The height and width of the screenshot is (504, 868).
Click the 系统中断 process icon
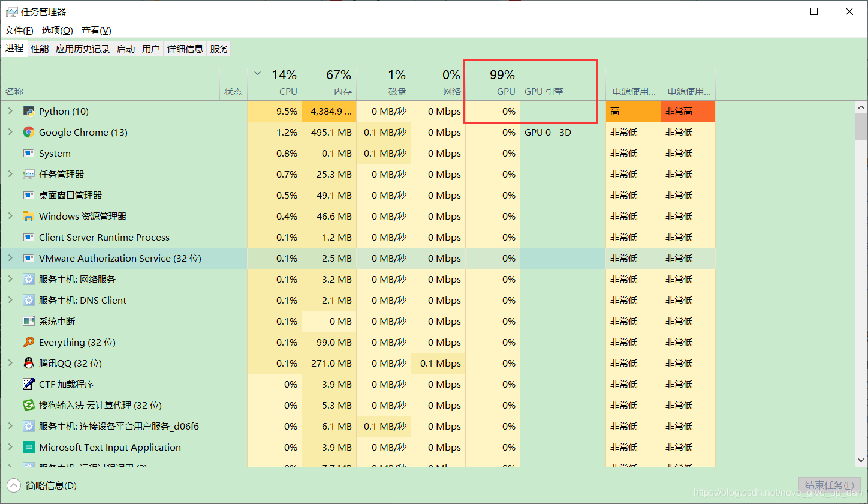coord(28,321)
